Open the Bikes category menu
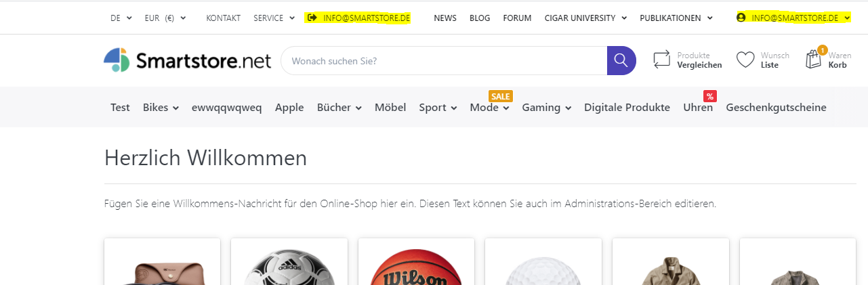The image size is (868, 285). (x=161, y=108)
